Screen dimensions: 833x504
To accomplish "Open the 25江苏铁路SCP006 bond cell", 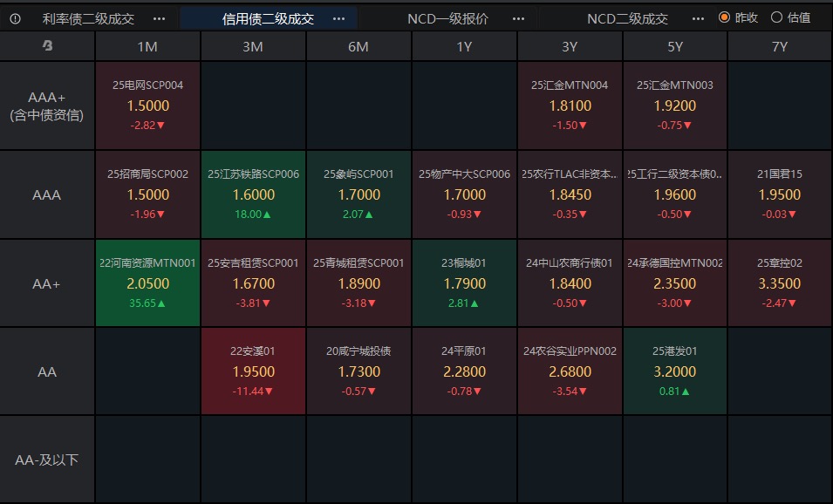I will [x=253, y=195].
